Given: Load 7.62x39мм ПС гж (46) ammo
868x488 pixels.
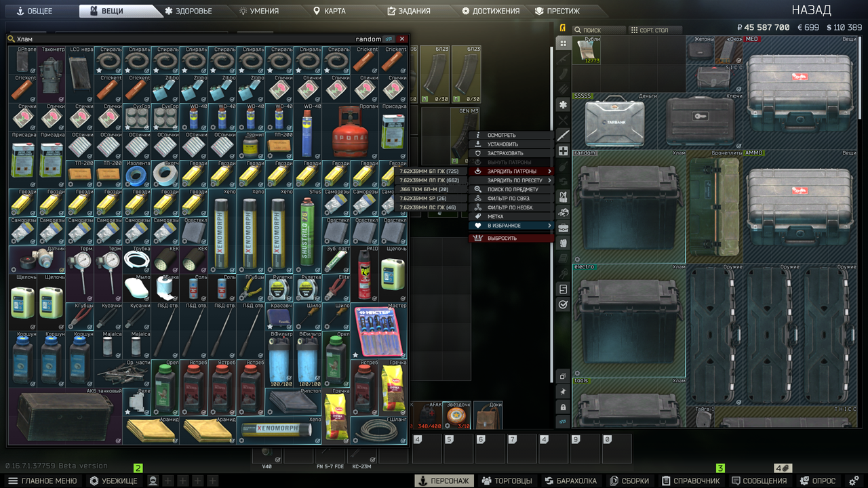Looking at the screenshot, I should coord(431,207).
